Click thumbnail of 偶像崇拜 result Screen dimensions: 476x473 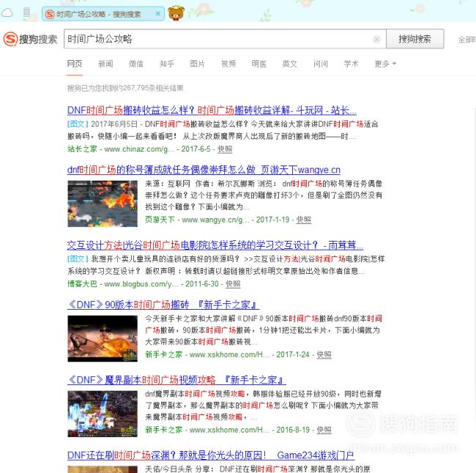point(103,204)
